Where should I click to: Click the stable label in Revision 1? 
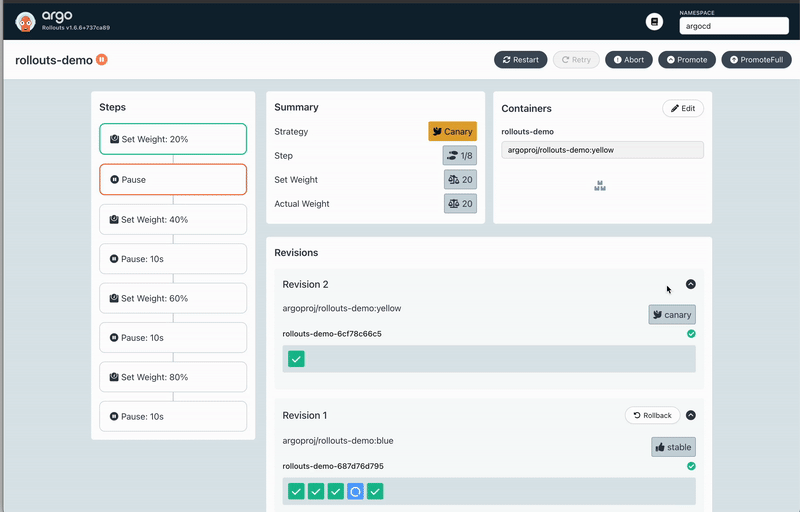[x=673, y=447]
